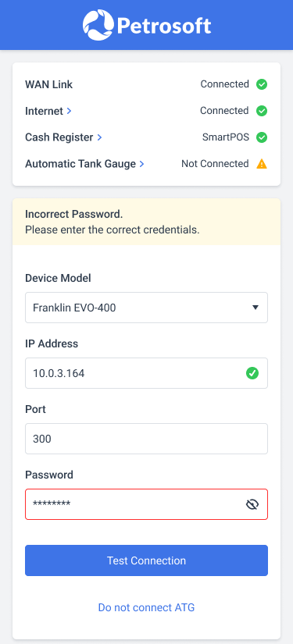Click the tank gauge warning triangle
The height and width of the screenshot is (644, 293).
click(262, 164)
